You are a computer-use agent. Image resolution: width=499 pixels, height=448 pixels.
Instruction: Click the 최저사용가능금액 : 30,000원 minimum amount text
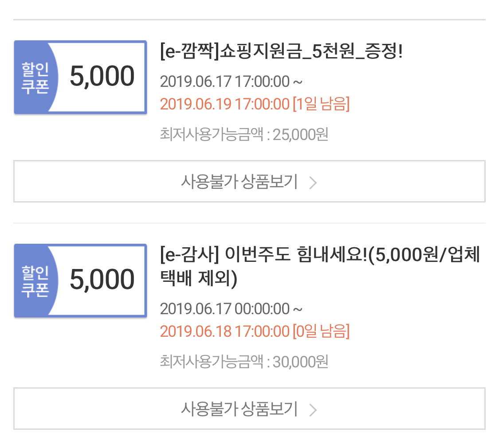(244, 362)
